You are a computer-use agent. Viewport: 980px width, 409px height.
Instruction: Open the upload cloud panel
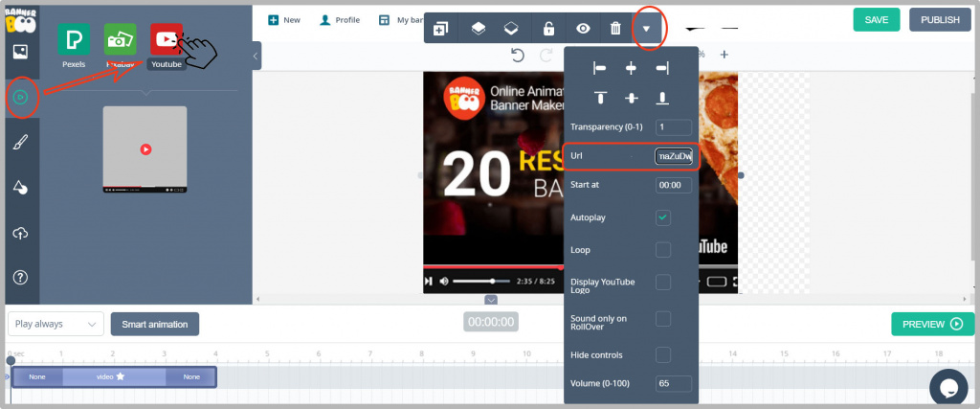(x=20, y=234)
